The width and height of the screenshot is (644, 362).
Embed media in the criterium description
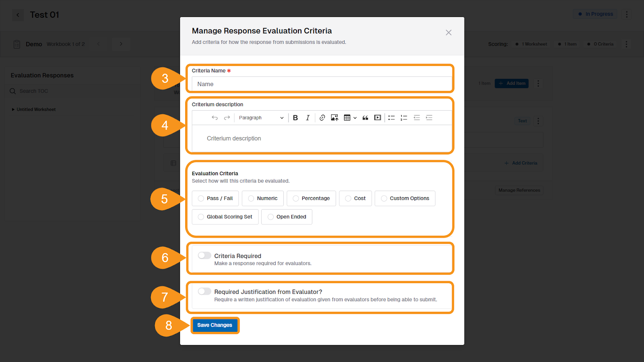(x=378, y=117)
